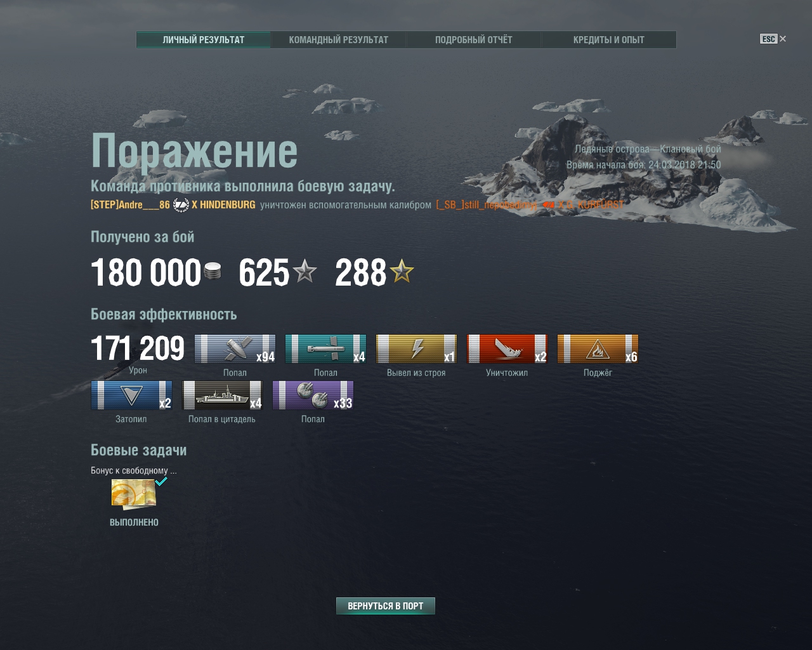Click the gray XP star icon
The image size is (812, 650).
tap(304, 272)
